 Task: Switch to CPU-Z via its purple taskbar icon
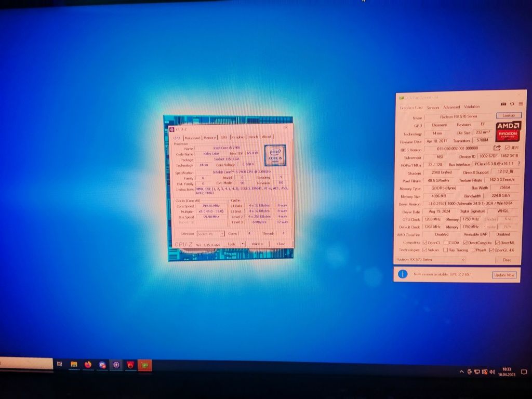(116, 365)
